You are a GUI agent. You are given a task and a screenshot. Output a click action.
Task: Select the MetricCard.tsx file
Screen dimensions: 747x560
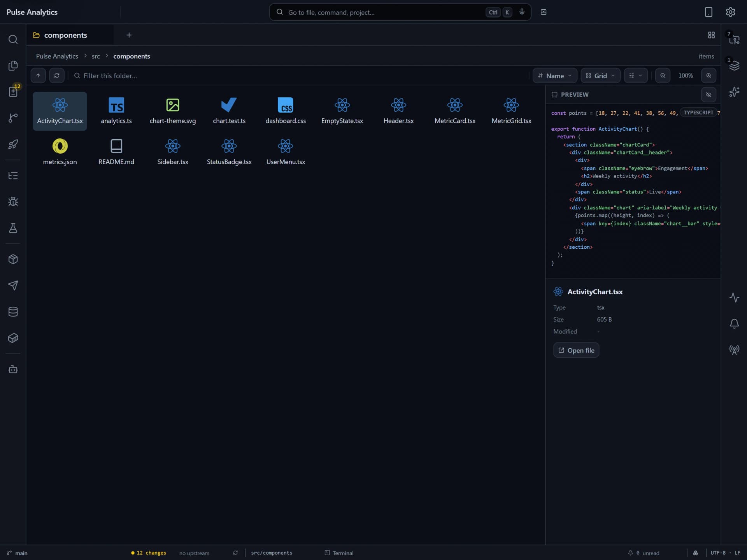click(x=455, y=111)
